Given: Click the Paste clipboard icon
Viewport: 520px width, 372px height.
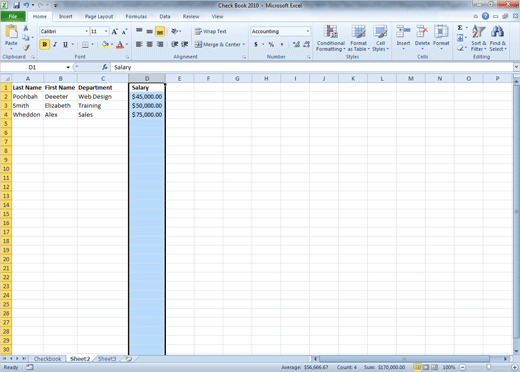Looking at the screenshot, I should click(11, 32).
